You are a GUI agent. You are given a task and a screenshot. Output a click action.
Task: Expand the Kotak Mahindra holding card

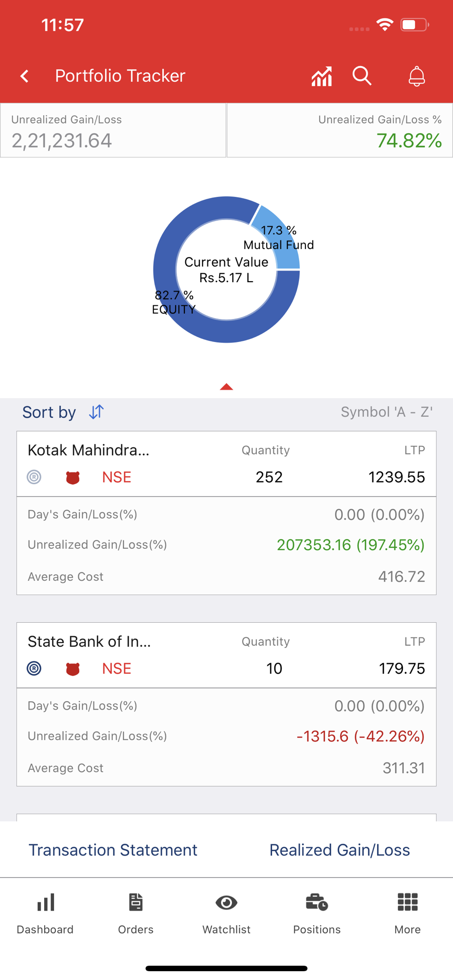pos(226,464)
